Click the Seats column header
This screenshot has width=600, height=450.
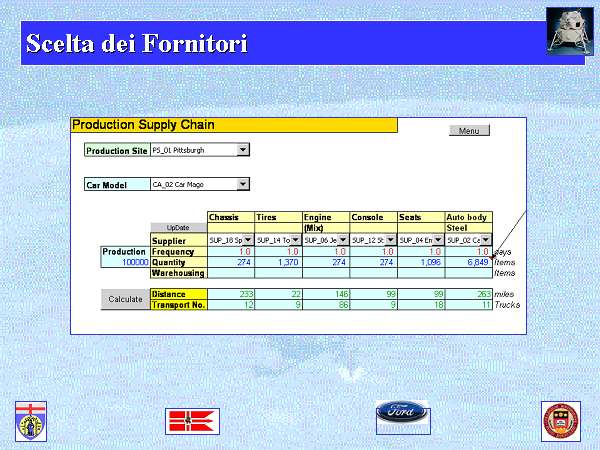coord(421,217)
